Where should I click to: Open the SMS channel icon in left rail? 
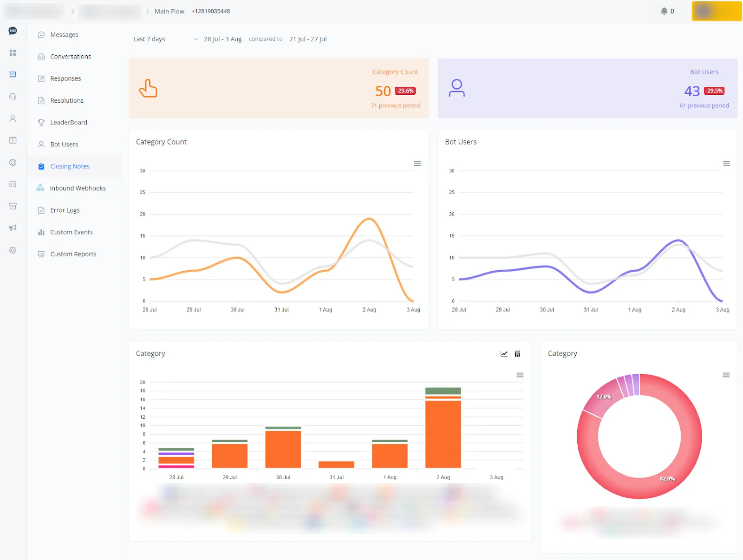pos(13,31)
